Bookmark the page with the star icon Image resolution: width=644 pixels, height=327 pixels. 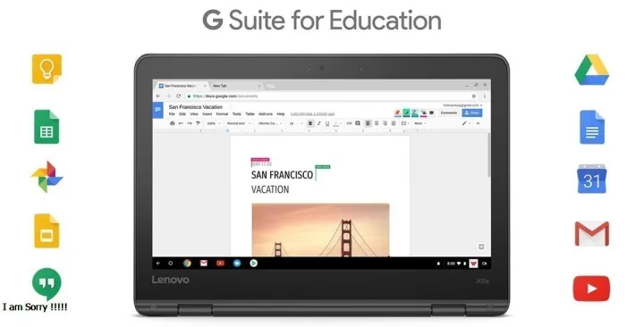473,96
